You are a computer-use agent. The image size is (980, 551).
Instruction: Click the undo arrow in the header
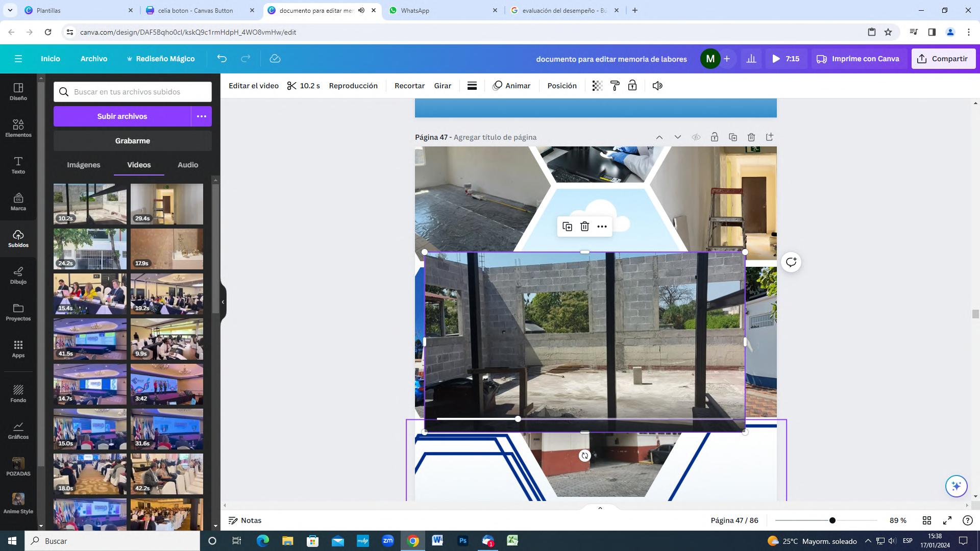point(222,59)
